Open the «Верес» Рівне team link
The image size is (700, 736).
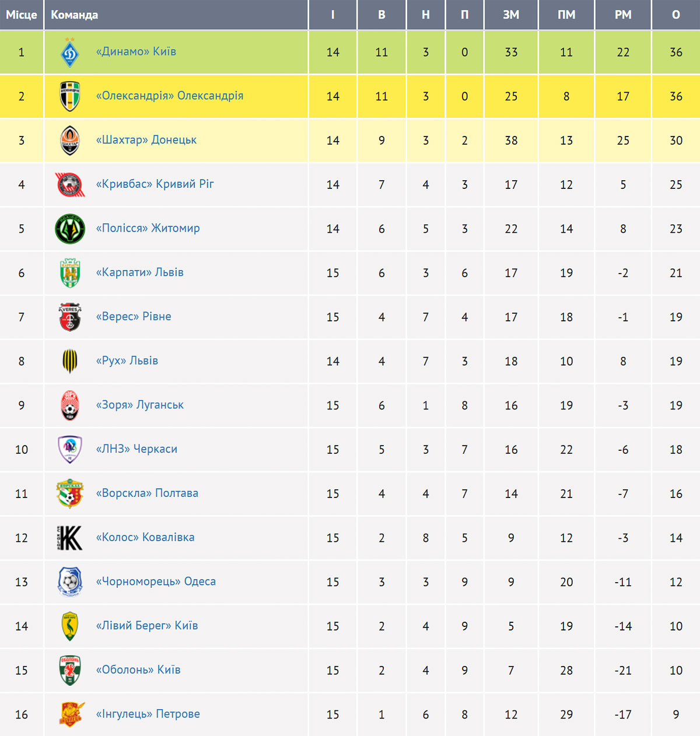pos(134,317)
